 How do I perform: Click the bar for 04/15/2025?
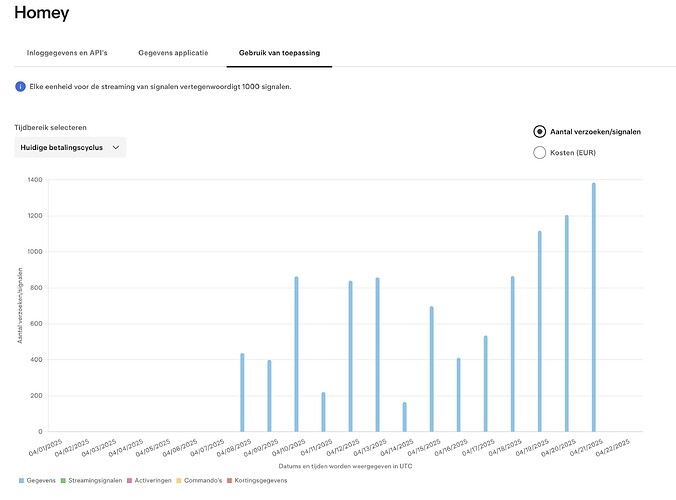coord(432,369)
